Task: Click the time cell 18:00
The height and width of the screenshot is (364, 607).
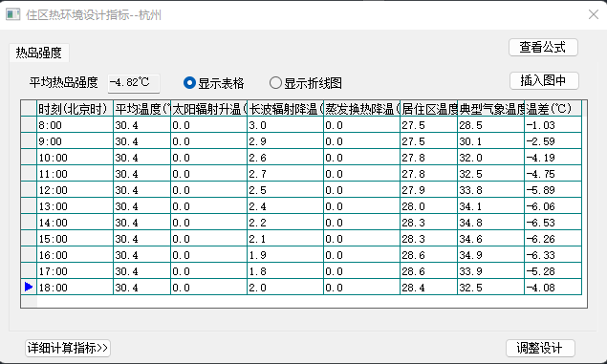Action: 76,288
